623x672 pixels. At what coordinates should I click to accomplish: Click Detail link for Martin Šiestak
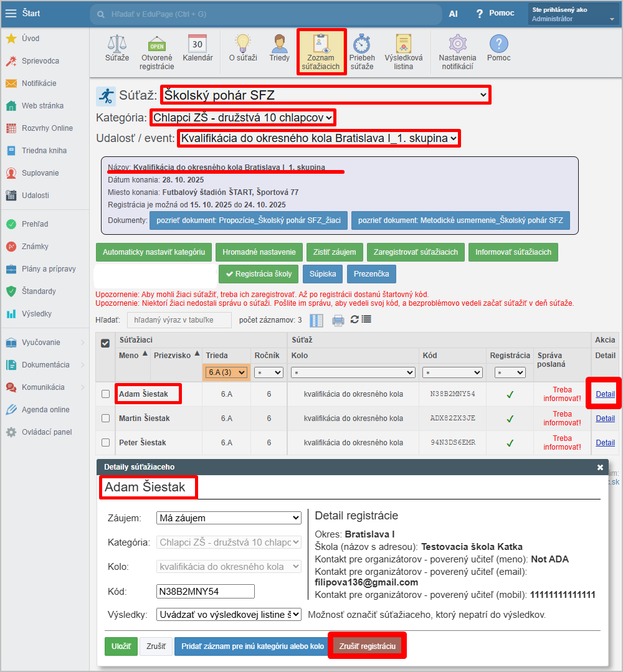point(605,419)
